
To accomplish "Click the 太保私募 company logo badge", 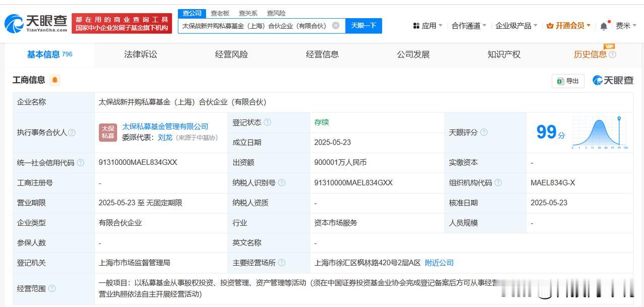I will (108, 132).
